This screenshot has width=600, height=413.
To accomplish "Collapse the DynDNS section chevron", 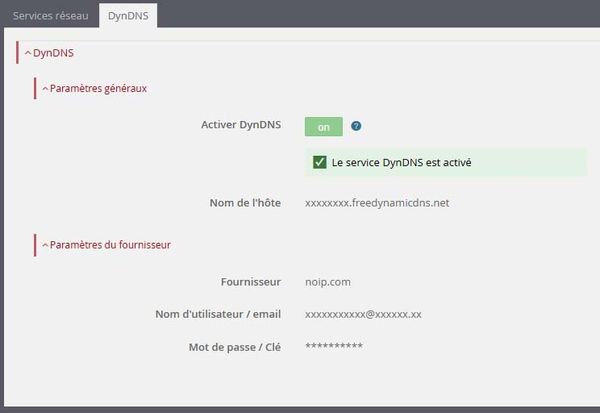I will pos(28,53).
